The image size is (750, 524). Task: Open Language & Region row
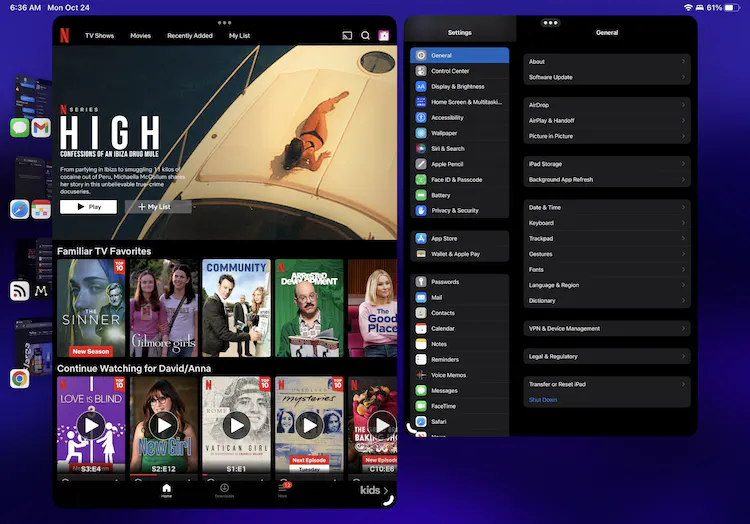(607, 285)
